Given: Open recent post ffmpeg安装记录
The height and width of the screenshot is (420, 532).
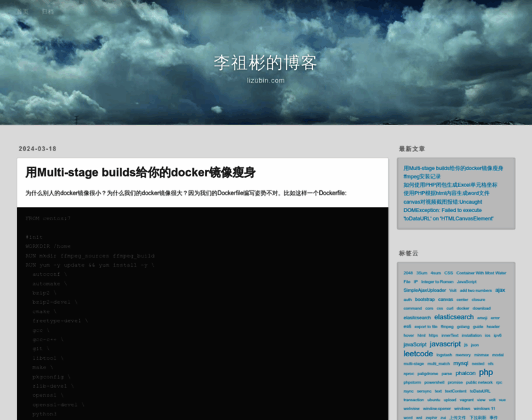Looking at the screenshot, I should [x=422, y=176].
